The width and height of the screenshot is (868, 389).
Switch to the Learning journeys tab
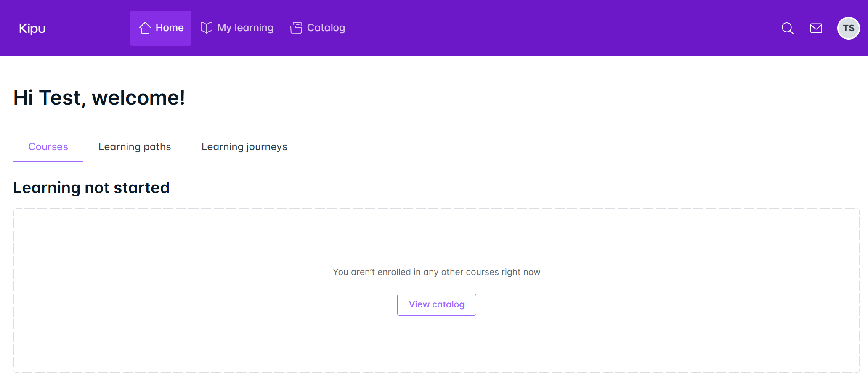244,147
